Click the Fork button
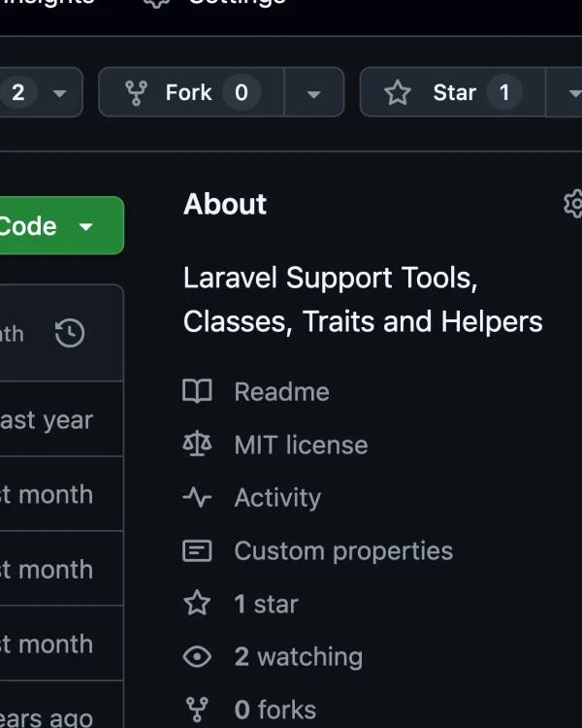Viewport: 582px width, 728px height. click(191, 92)
